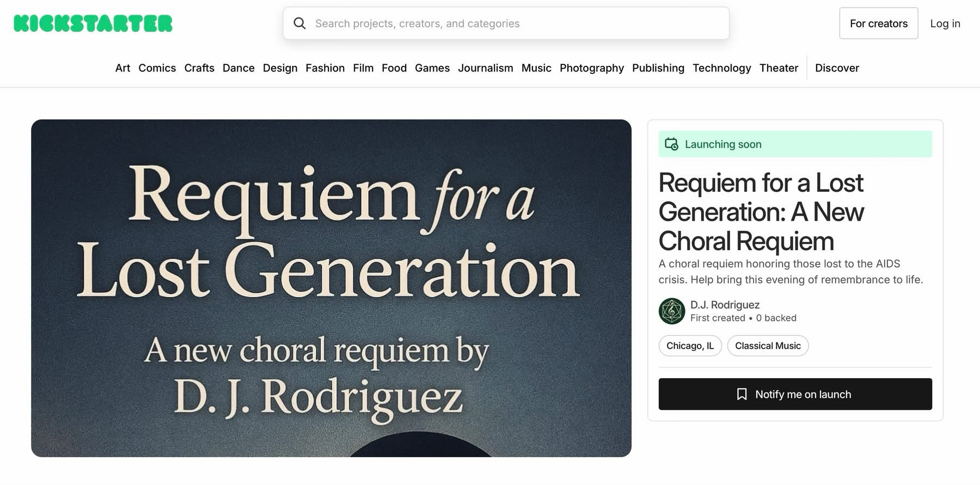Open the Publishing category
This screenshot has width=980, height=485.
[658, 68]
